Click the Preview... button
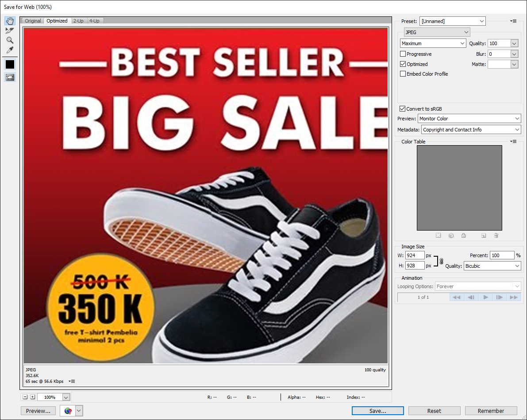This screenshot has width=527, height=420. [x=38, y=411]
